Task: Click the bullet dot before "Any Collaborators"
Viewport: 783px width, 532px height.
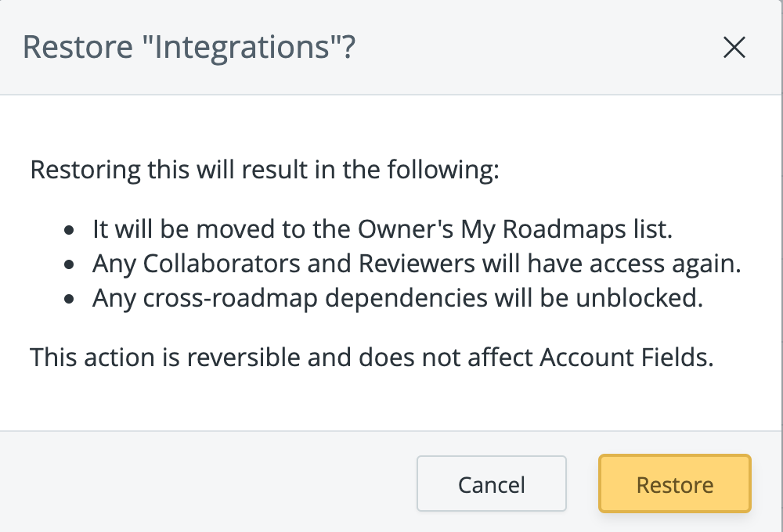Action: point(70,265)
